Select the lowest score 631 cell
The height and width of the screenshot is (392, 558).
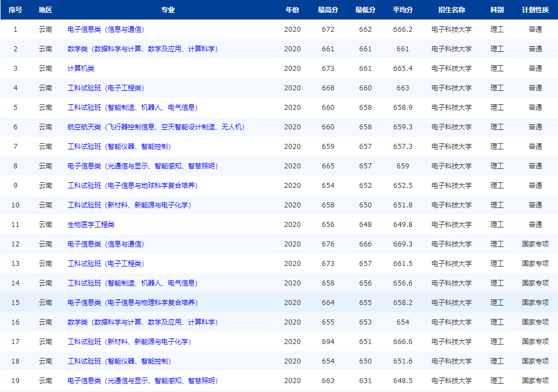pyautogui.click(x=365, y=381)
